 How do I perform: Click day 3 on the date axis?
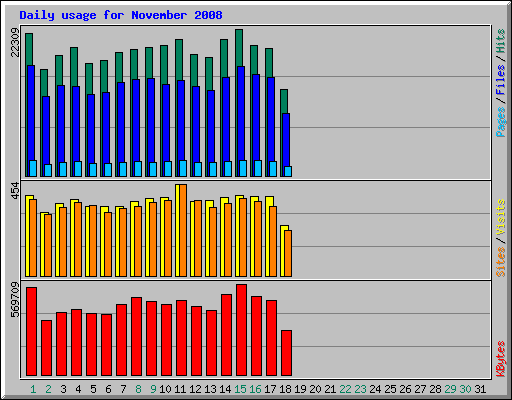pos(63,389)
